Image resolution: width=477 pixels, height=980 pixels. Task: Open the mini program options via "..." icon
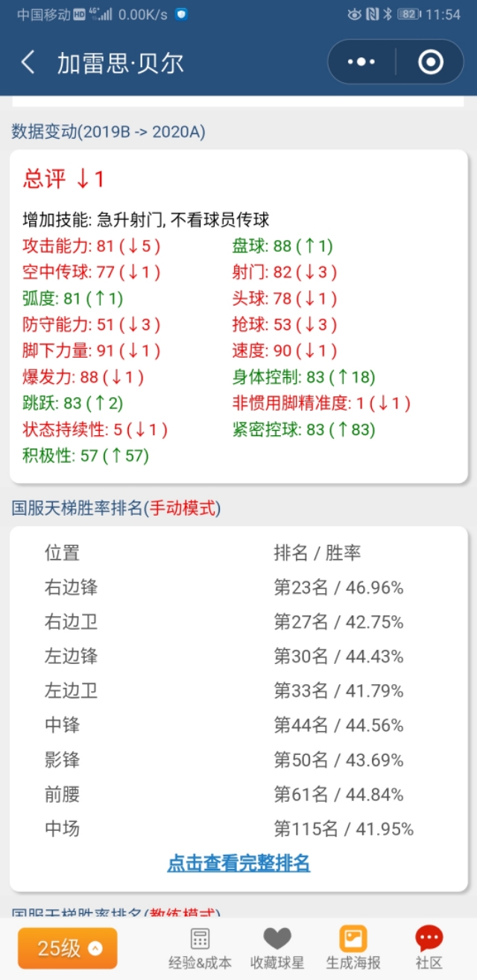pyautogui.click(x=363, y=63)
